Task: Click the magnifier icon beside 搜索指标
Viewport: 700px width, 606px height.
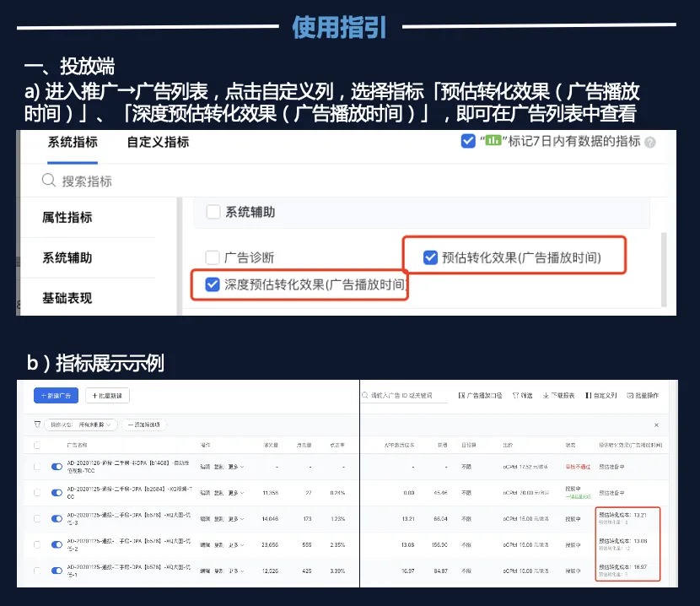Action: pos(49,180)
